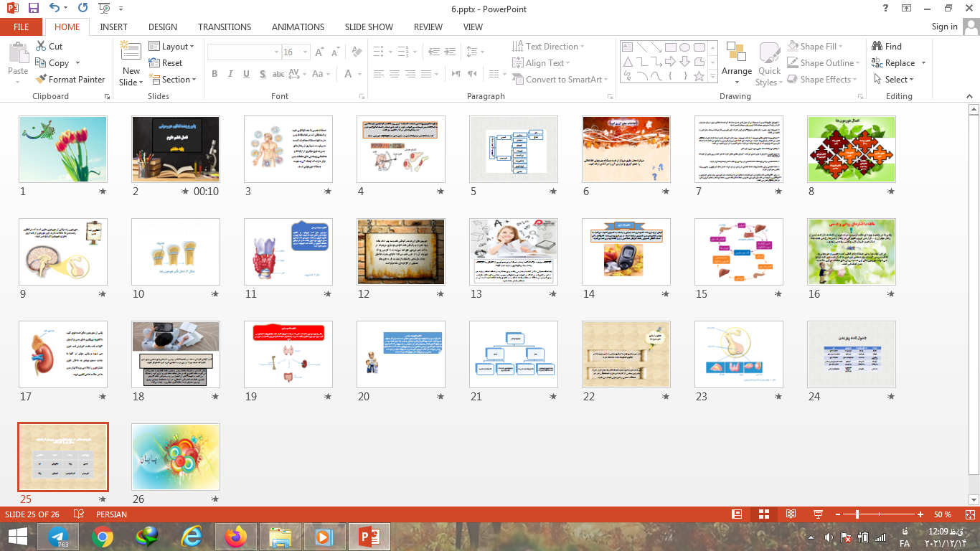Select the Format Painter tool

point(70,80)
